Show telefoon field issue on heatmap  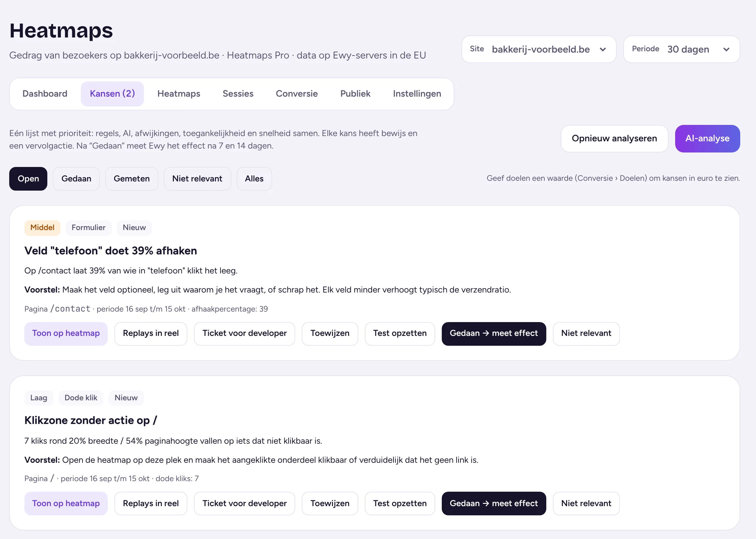66,334
